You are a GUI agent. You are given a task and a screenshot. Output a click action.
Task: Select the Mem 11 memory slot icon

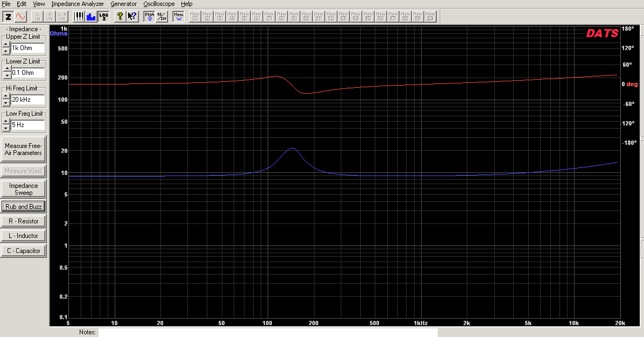coord(319,17)
